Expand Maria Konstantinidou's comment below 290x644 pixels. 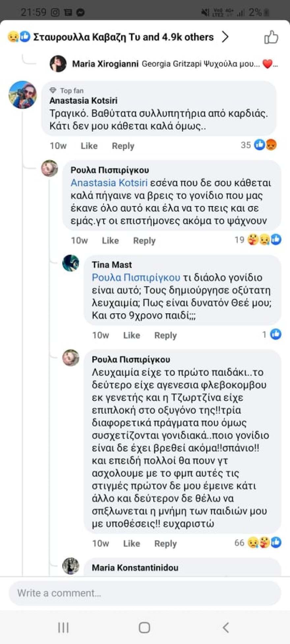tap(135, 568)
